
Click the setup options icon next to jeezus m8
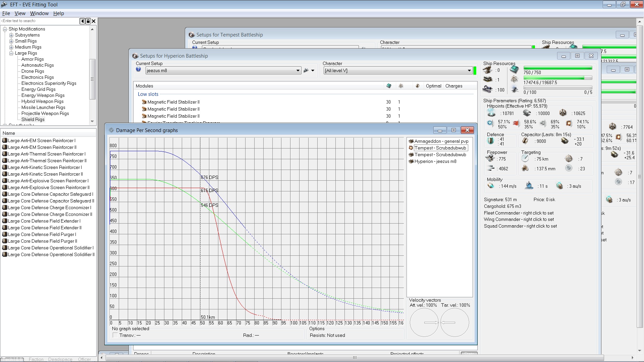click(x=306, y=70)
